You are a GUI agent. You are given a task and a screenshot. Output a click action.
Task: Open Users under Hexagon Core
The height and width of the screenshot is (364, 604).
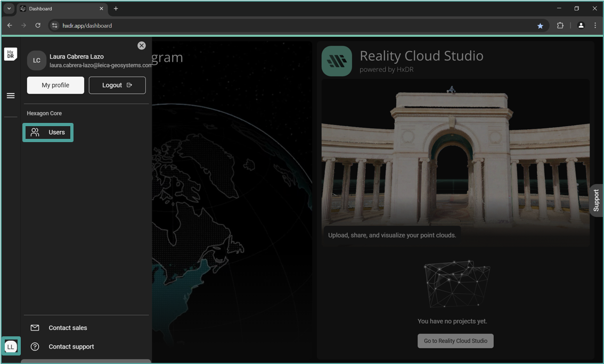pyautogui.click(x=48, y=133)
